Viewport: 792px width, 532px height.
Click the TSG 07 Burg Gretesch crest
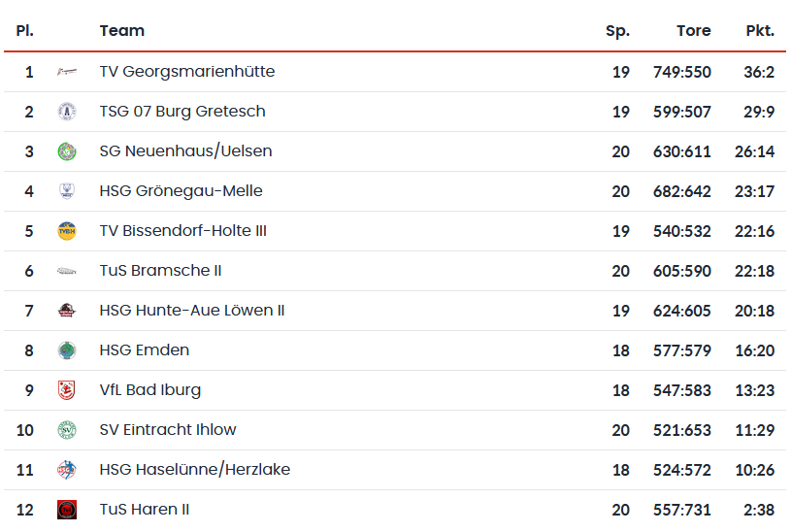[67, 112]
